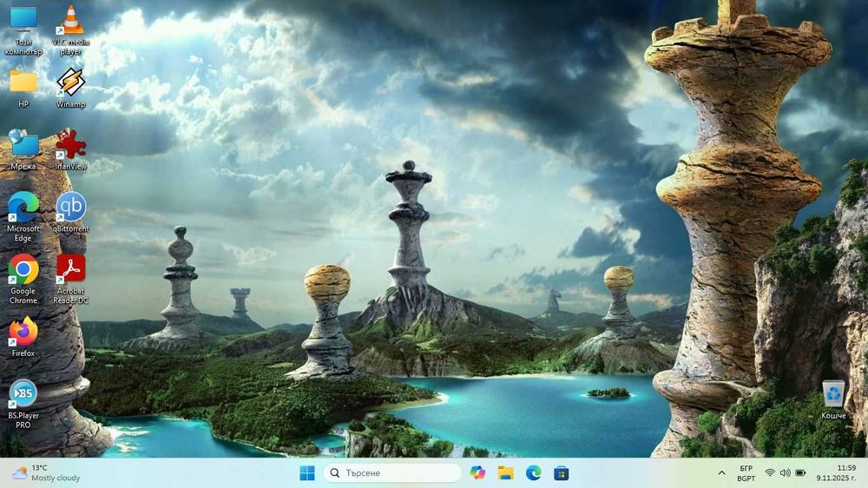Open Microsoft Store from taskbar
The height and width of the screenshot is (488, 868).
coord(562,473)
